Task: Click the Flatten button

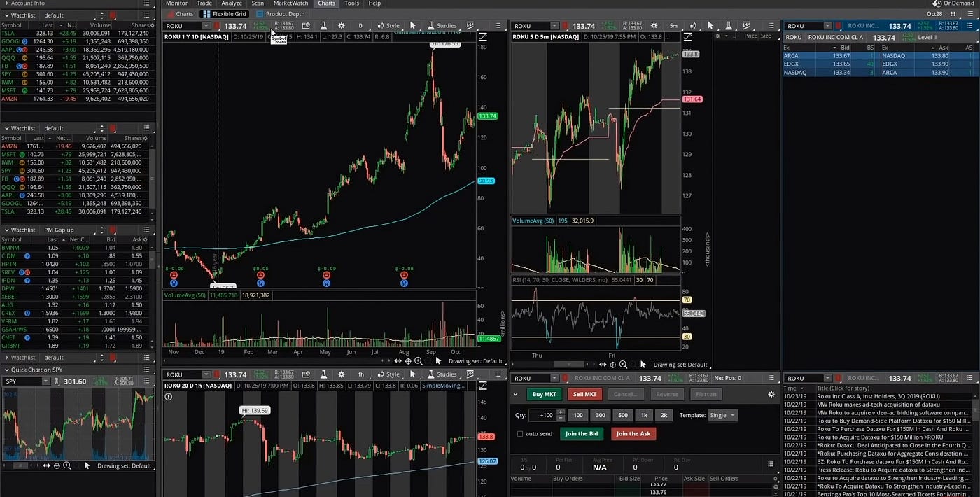Action: [706, 394]
